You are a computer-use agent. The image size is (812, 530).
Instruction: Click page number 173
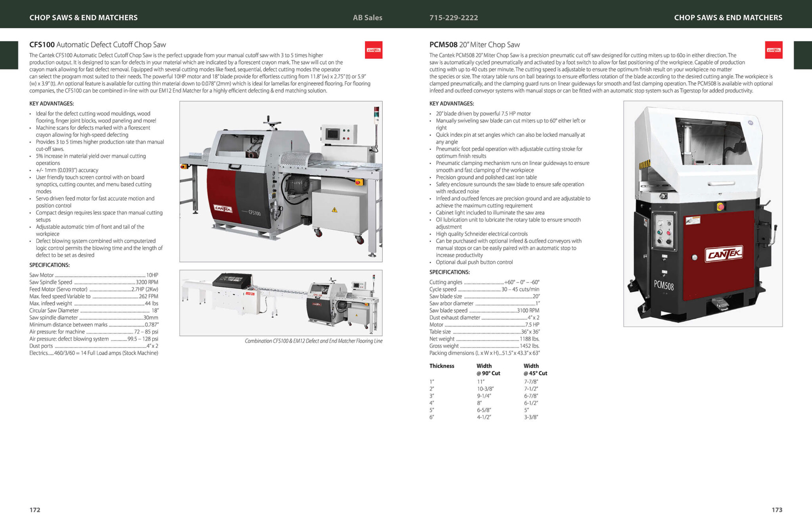pyautogui.click(x=777, y=510)
